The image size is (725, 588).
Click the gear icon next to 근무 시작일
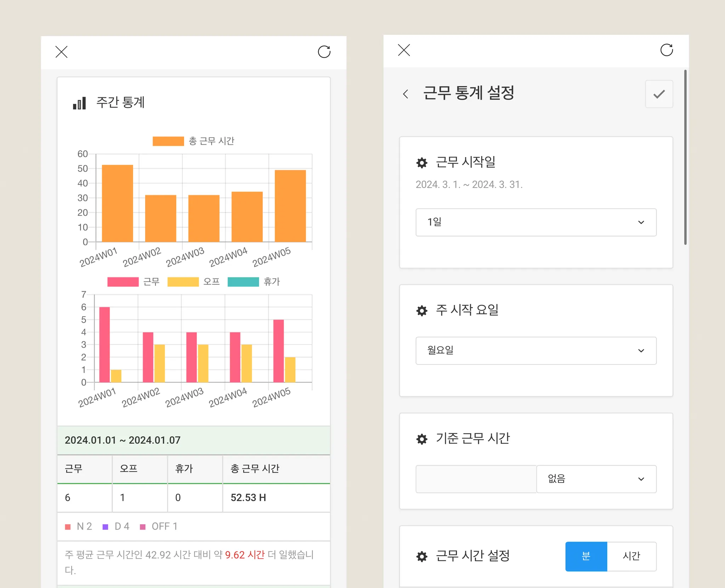(422, 163)
